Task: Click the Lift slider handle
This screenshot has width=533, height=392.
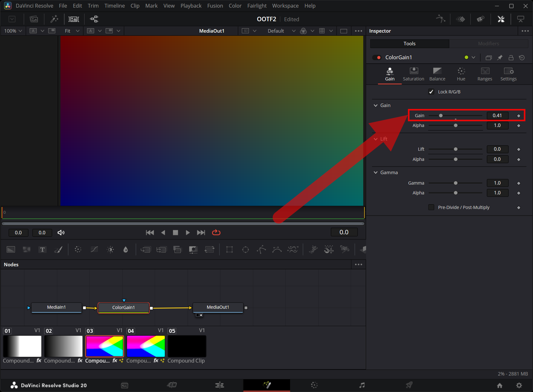Action: pos(456,149)
